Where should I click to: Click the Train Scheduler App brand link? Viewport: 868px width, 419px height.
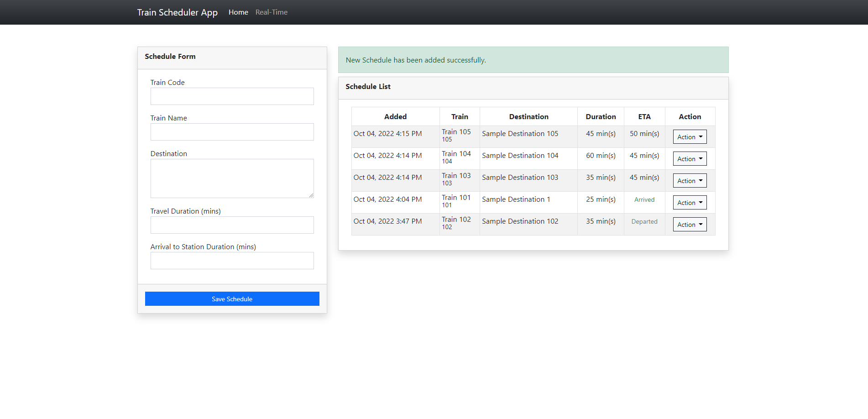click(x=177, y=12)
